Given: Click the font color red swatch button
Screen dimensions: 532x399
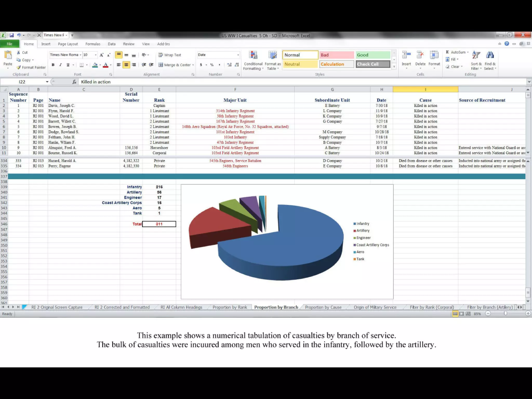Looking at the screenshot, I should (x=105, y=65).
